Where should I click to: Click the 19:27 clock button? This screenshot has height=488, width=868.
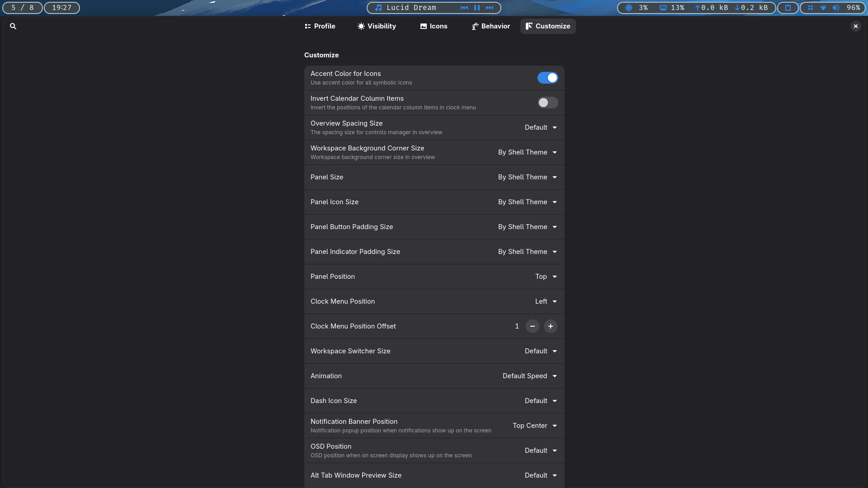(x=62, y=8)
